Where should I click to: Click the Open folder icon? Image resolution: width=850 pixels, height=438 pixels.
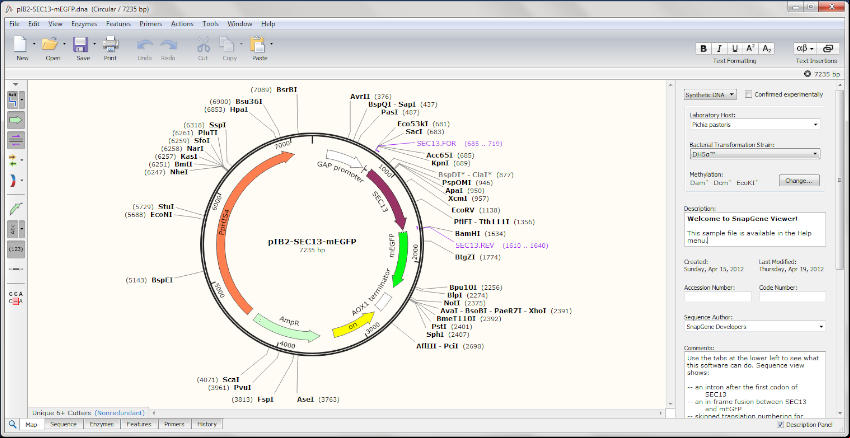pyautogui.click(x=50, y=44)
